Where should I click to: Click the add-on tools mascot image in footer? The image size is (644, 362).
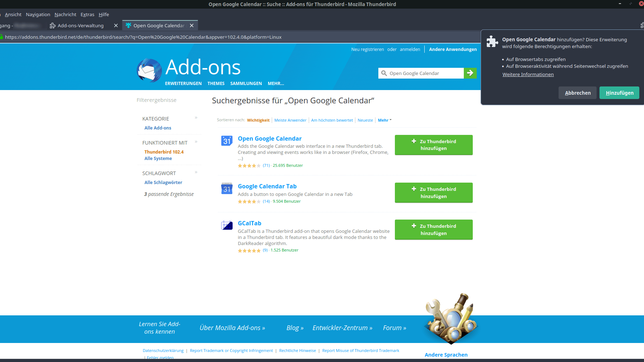(x=451, y=319)
